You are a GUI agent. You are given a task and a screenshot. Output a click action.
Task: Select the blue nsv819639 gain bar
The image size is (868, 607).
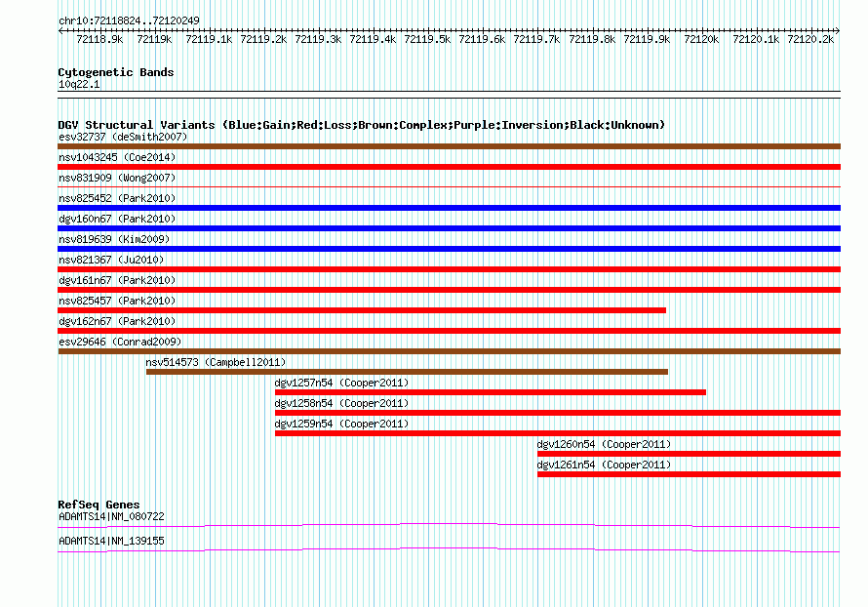[449, 249]
